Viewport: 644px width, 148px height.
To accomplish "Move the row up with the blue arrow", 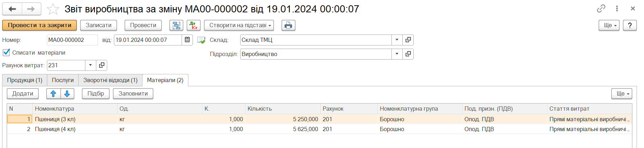I will [x=53, y=94].
